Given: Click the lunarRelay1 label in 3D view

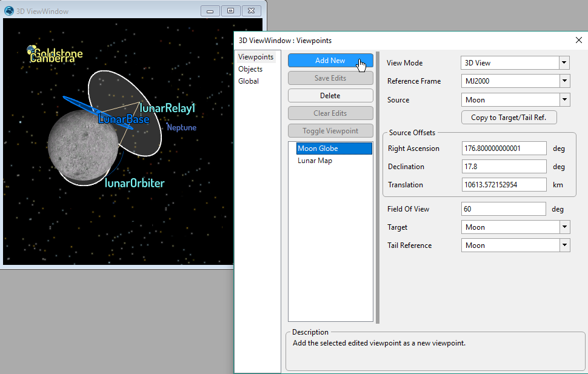Looking at the screenshot, I should (x=168, y=109).
